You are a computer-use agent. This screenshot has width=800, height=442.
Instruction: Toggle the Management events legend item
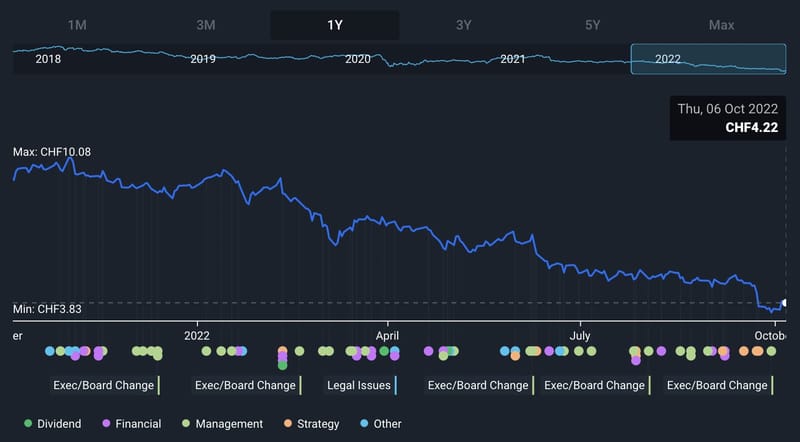pos(222,424)
